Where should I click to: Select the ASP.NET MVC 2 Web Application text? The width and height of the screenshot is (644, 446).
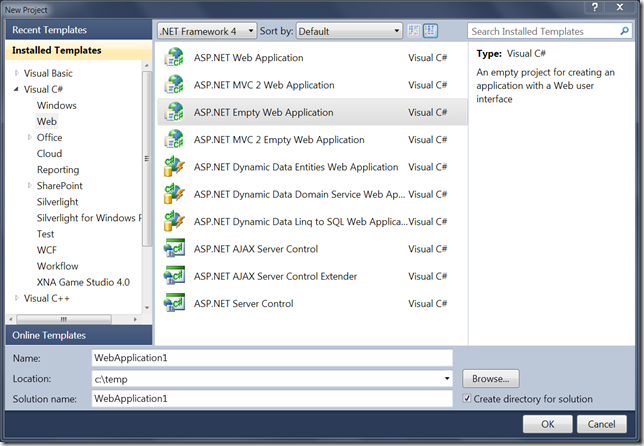click(264, 85)
